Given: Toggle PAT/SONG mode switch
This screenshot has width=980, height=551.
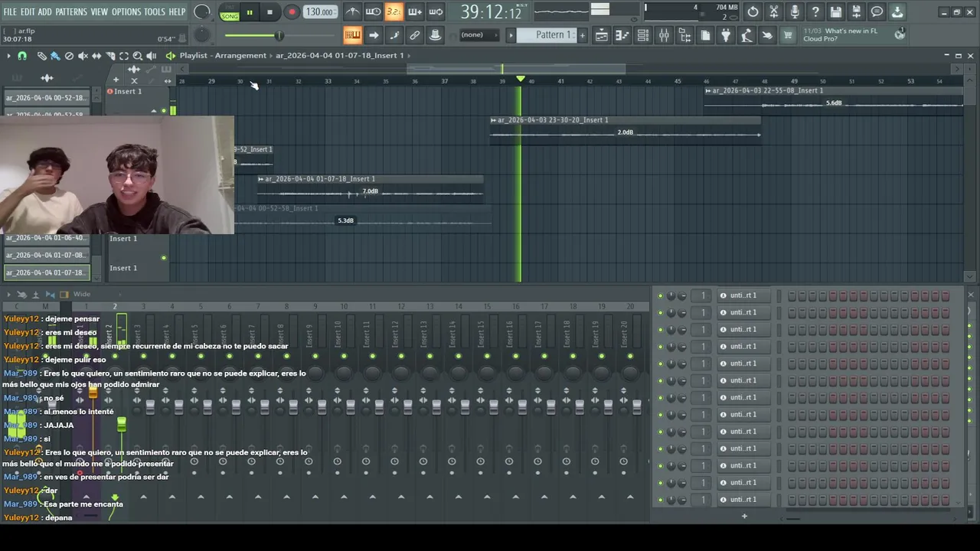Looking at the screenshot, I should pos(230,12).
